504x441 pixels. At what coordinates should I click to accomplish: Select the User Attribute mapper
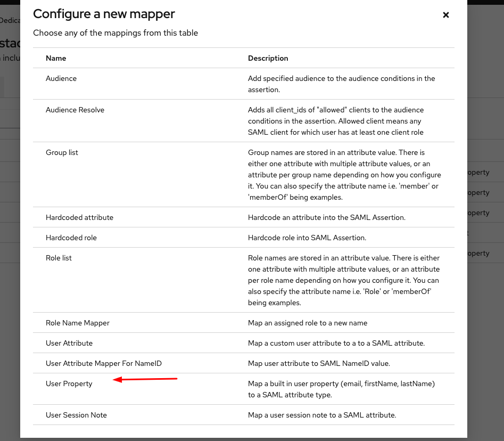69,344
